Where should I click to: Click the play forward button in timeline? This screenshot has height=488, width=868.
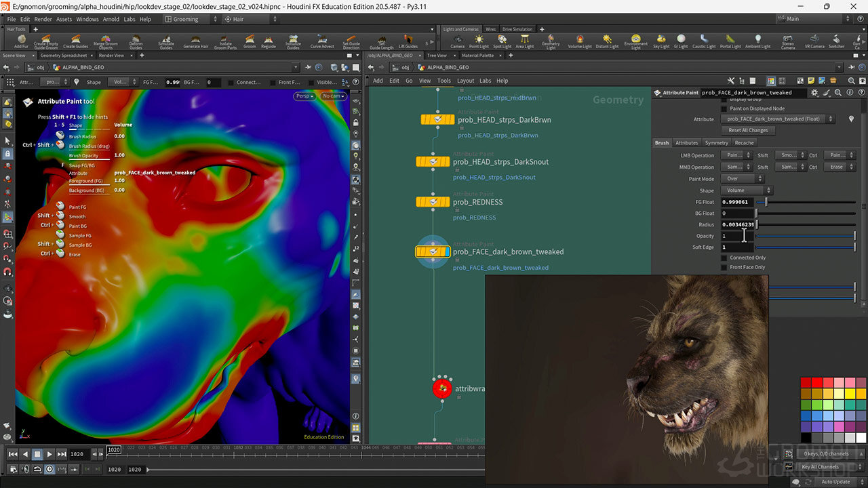[x=50, y=454]
